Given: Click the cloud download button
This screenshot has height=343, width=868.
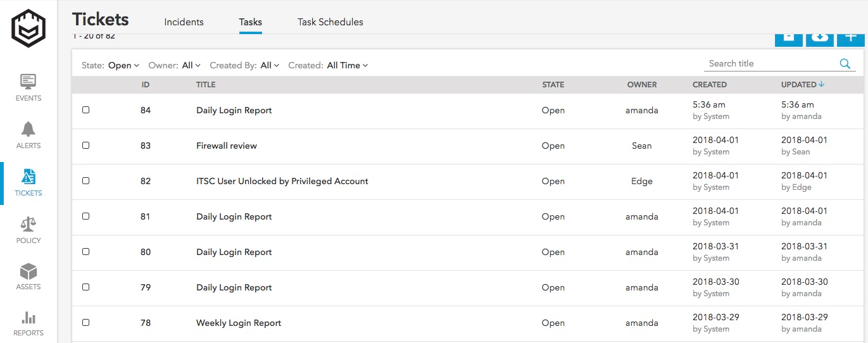Looking at the screenshot, I should [820, 38].
